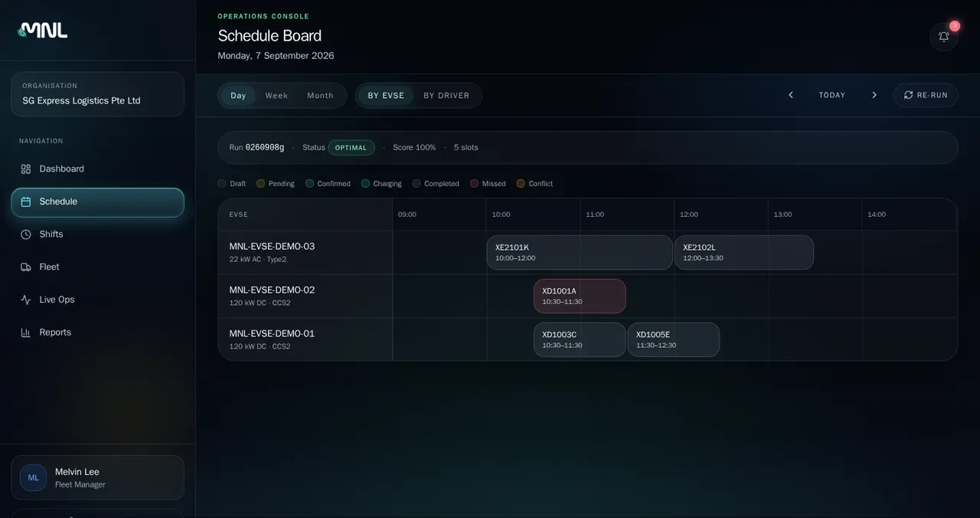This screenshot has height=518, width=980.
Task: Click the Missed legend swatch
Action: pyautogui.click(x=475, y=184)
